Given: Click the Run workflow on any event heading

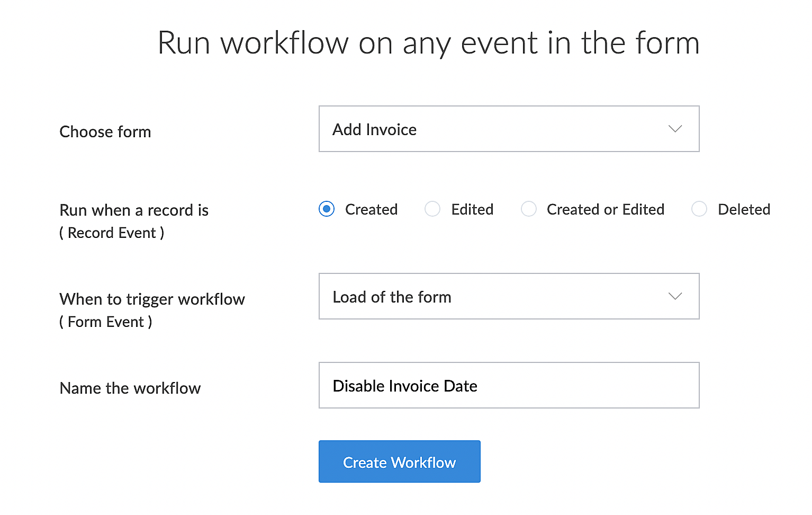Looking at the screenshot, I should 429,43.
